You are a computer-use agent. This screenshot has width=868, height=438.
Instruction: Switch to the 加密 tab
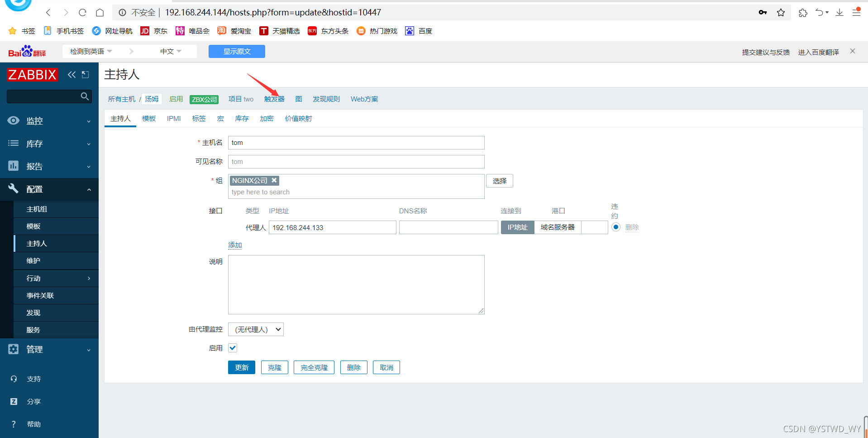pos(267,118)
